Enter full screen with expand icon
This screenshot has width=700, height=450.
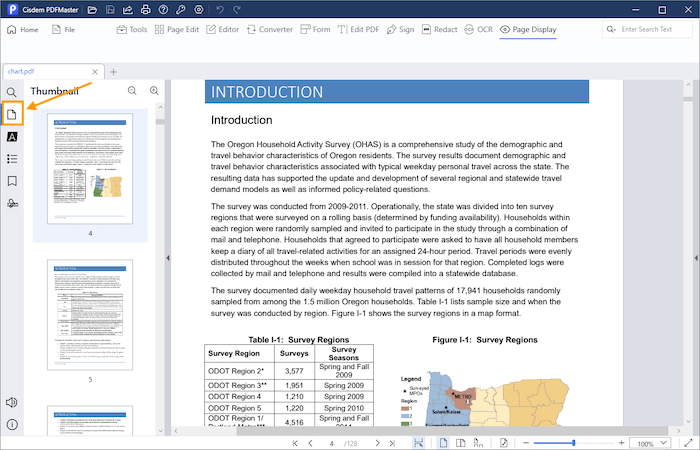688,443
